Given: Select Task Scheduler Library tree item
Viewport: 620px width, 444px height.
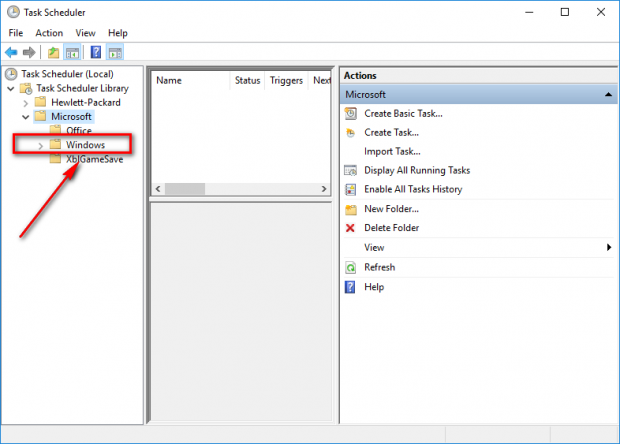Looking at the screenshot, I should coord(83,88).
